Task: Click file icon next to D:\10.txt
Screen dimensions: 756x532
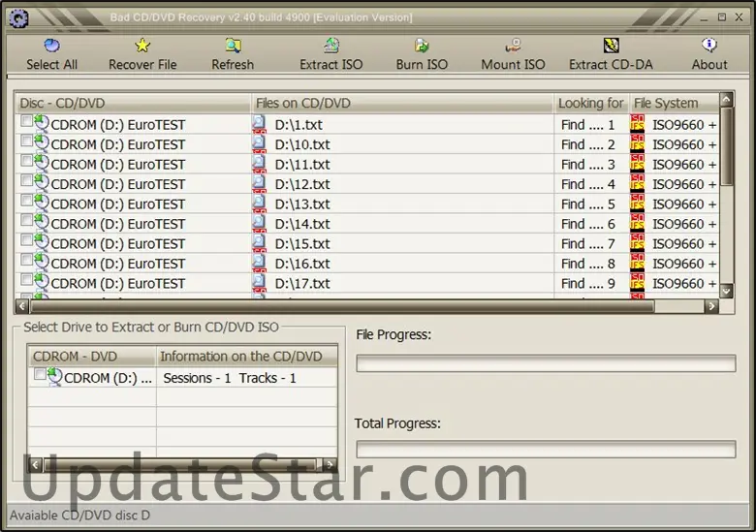Action: click(x=259, y=143)
